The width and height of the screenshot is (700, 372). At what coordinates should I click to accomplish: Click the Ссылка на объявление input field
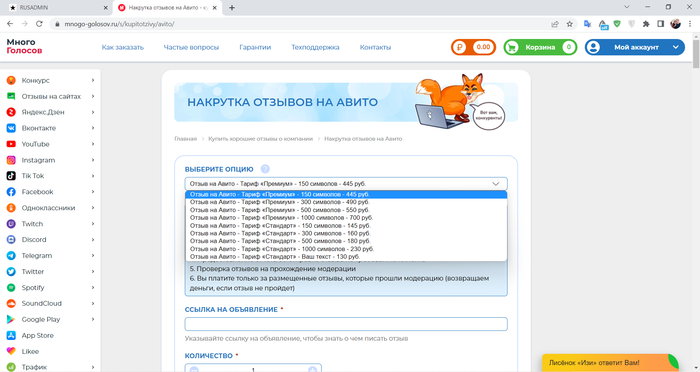(x=346, y=324)
